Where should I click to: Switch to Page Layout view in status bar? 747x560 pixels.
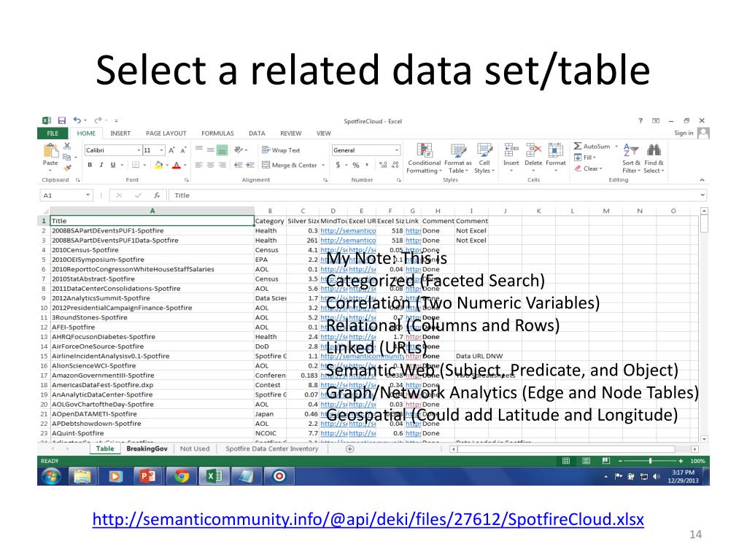[x=587, y=461]
